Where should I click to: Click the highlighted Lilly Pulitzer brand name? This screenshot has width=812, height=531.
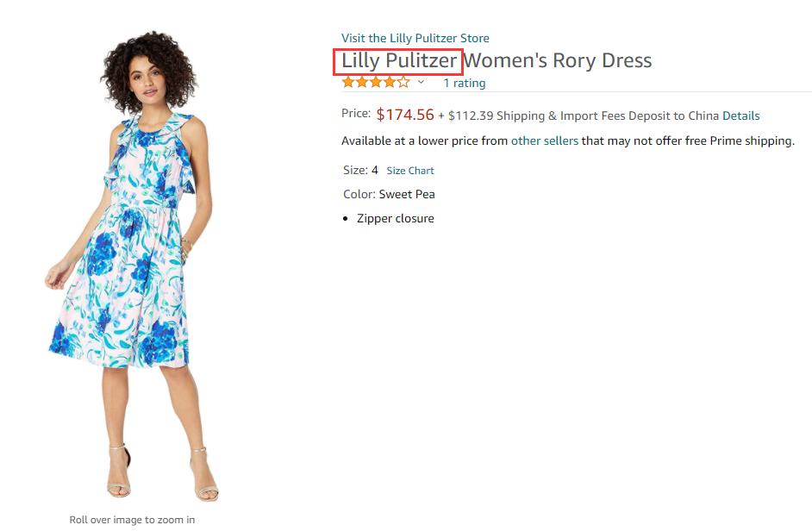398,61
